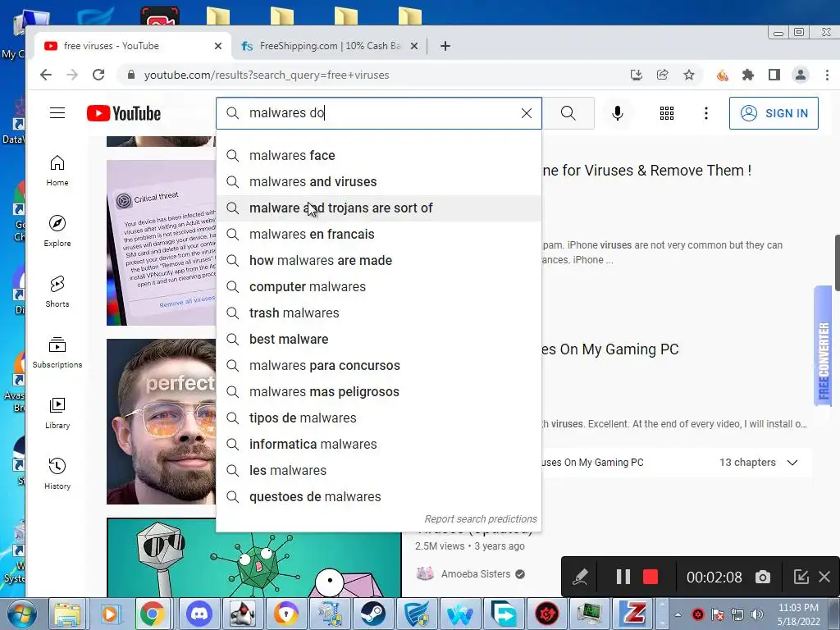Pick suggestion 'tipos de malwares'
Viewport: 840px width, 630px height.
pos(379,418)
